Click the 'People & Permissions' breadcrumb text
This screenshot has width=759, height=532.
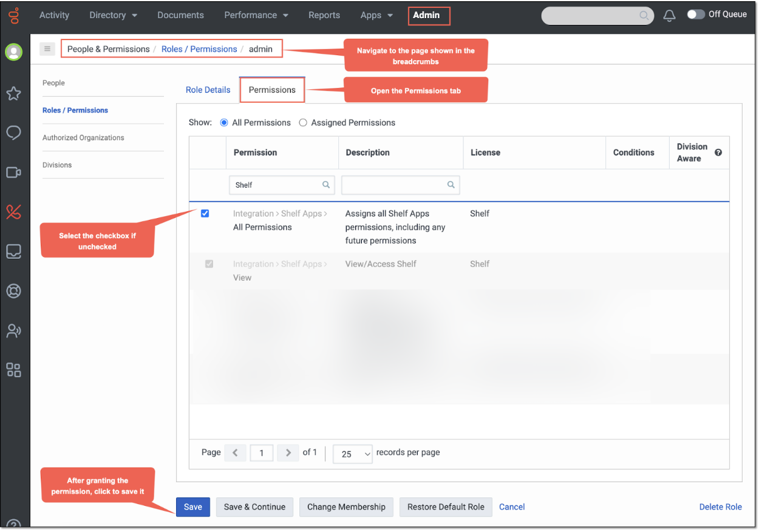(x=109, y=49)
